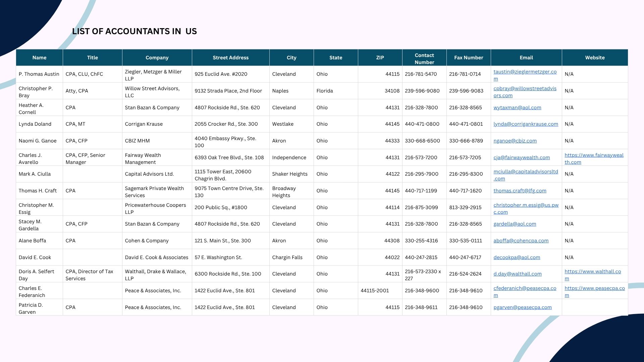Open the peasecpa.com website link
Screen dimensions: 644x362
(594, 288)
